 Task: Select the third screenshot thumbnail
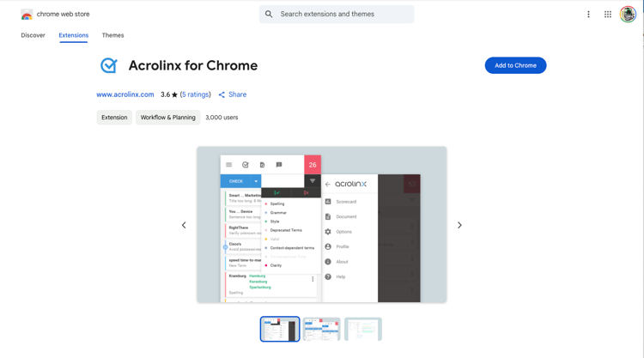point(363,329)
